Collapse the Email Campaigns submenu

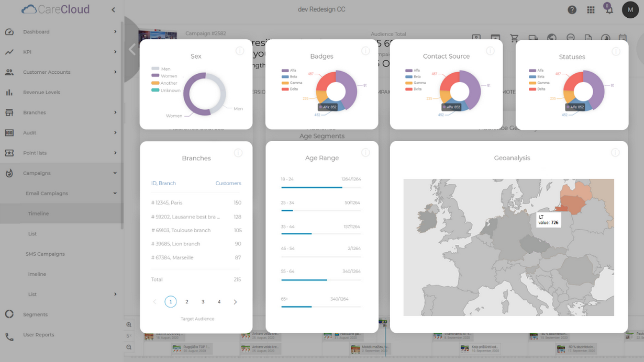(115, 193)
